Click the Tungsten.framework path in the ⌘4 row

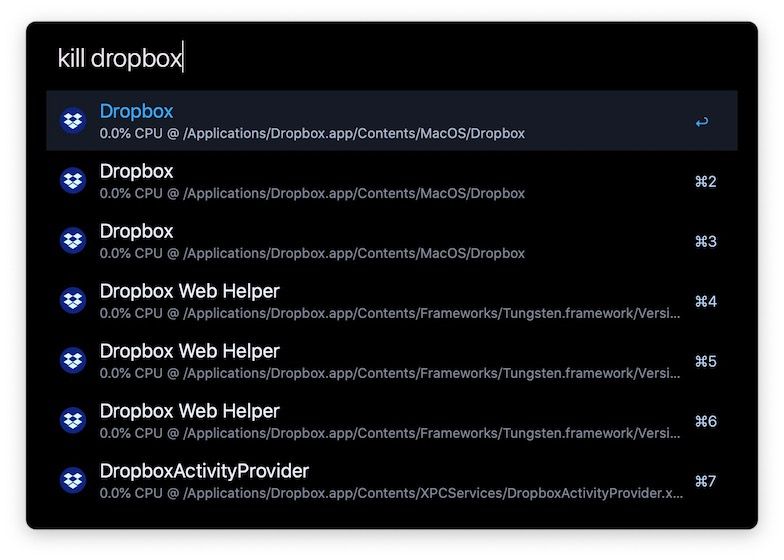tap(432, 314)
